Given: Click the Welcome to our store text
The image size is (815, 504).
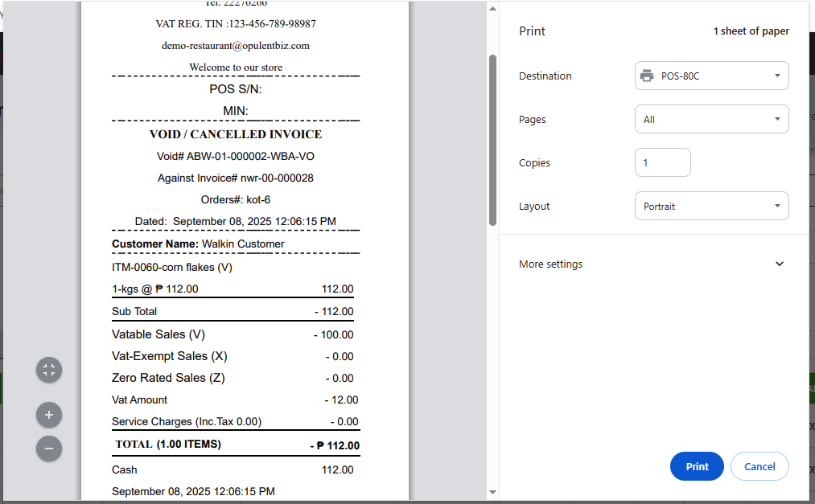Looking at the screenshot, I should coord(236,68).
